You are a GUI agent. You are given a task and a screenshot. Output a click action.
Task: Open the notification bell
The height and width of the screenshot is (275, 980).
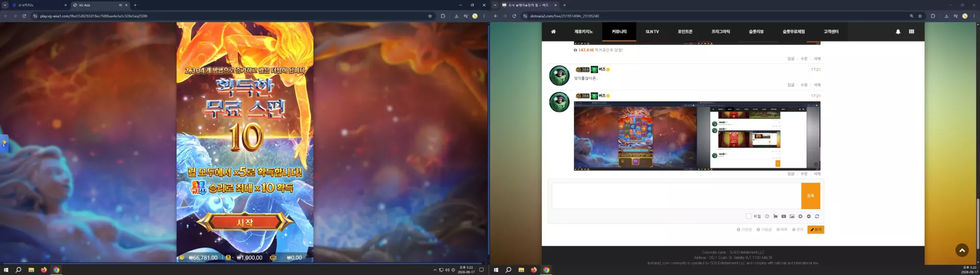pos(898,31)
